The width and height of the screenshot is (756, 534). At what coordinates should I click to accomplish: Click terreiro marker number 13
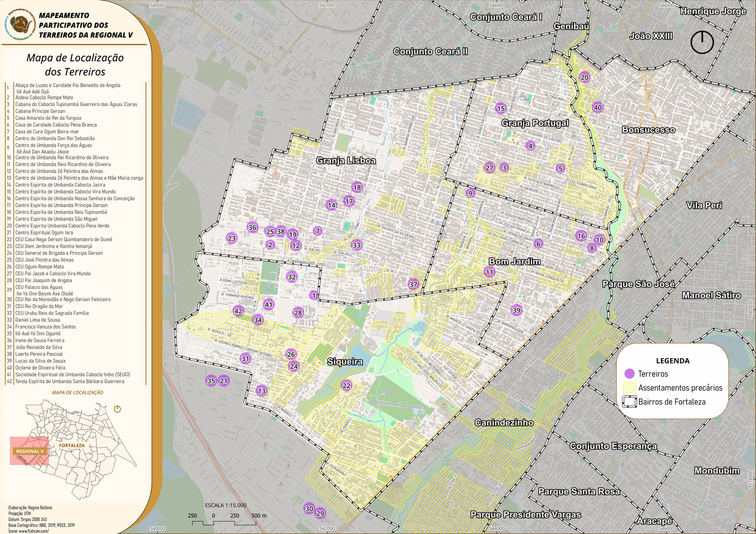pyautogui.click(x=261, y=390)
